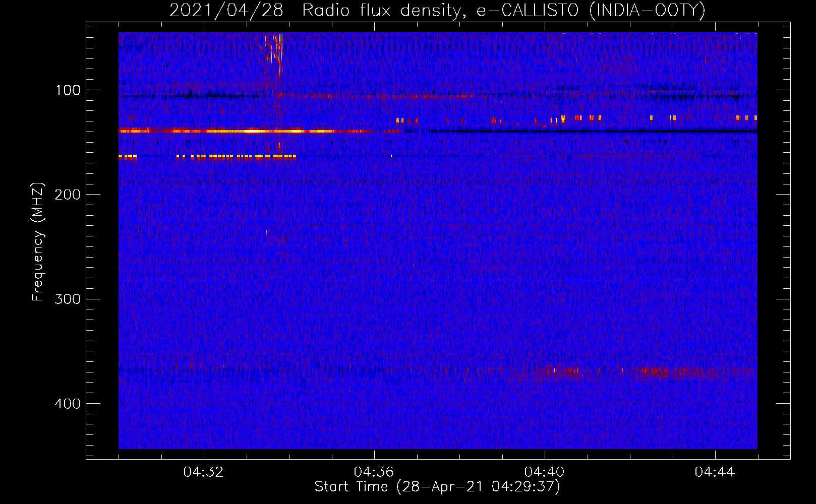Click the plot title '2021/04/28 Radio flux density'
The width and height of the screenshot is (816, 504).
[437, 10]
